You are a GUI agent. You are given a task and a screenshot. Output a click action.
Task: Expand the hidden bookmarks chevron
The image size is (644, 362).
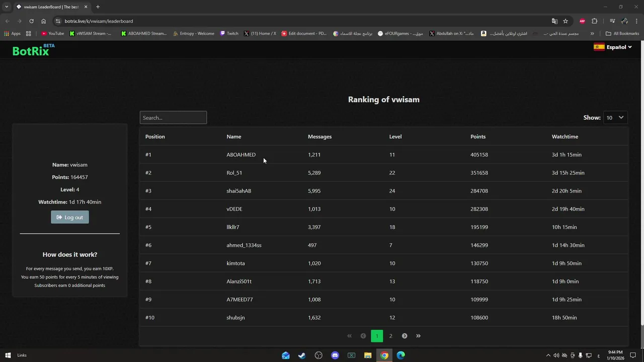point(592,34)
